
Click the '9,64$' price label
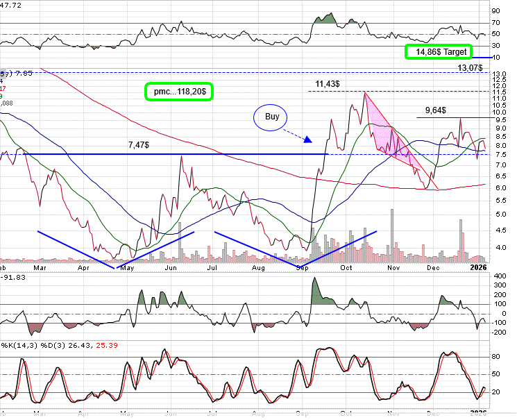[x=436, y=110]
